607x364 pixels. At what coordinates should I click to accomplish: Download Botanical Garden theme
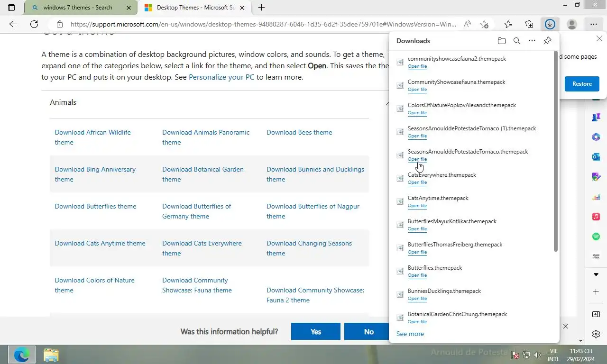[x=202, y=174]
